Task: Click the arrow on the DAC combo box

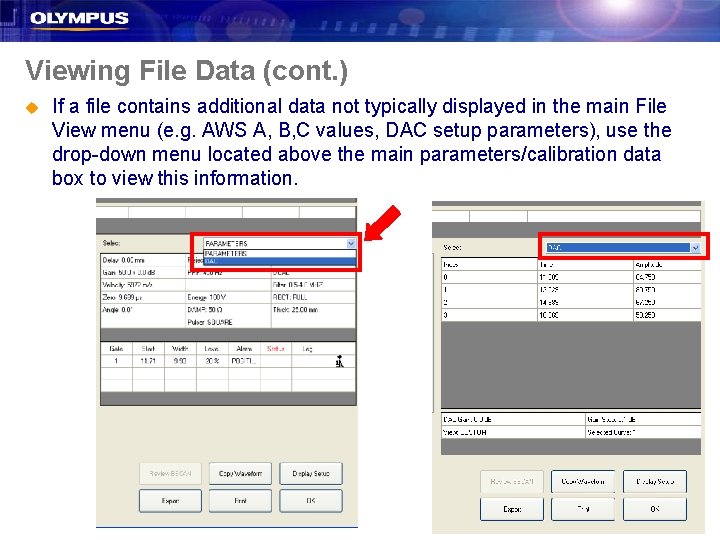Action: [696, 248]
